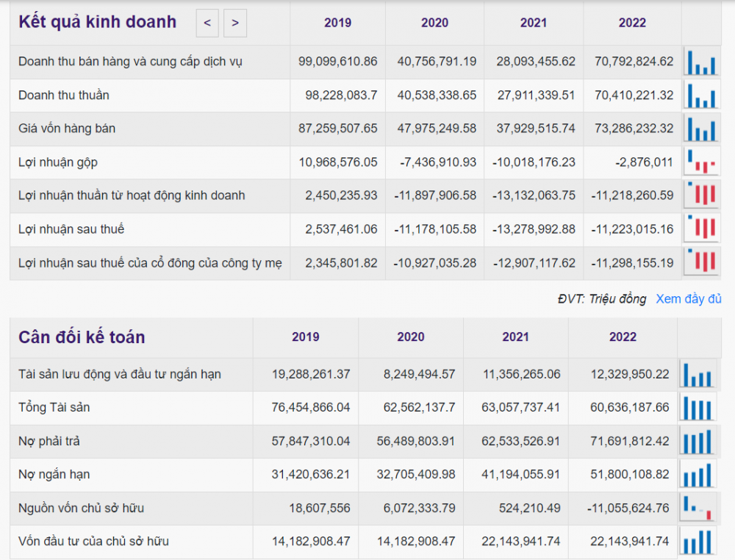Open the 'Xem đầy đủ' link

tap(688, 298)
